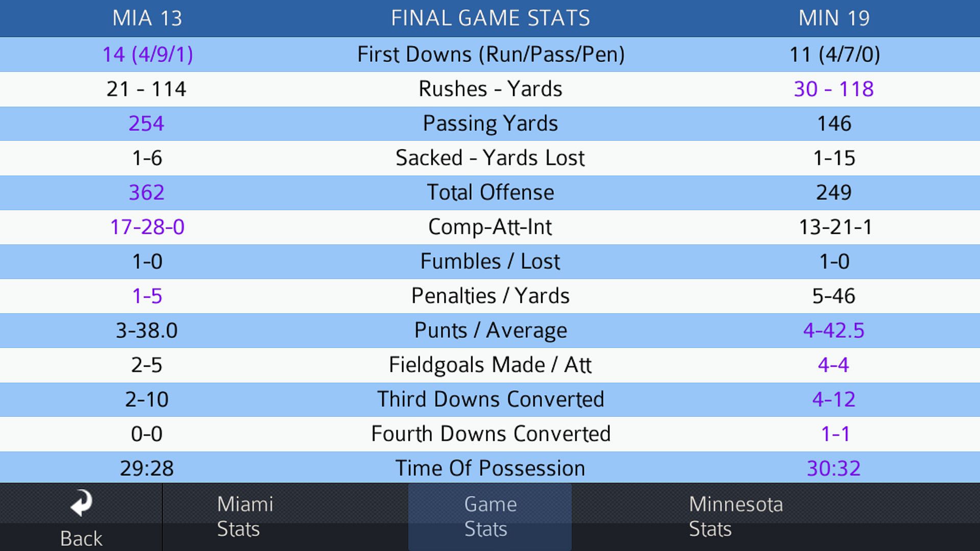Viewport: 980px width, 551px height.
Task: Open the Minnesota Stats tab
Action: [x=736, y=516]
